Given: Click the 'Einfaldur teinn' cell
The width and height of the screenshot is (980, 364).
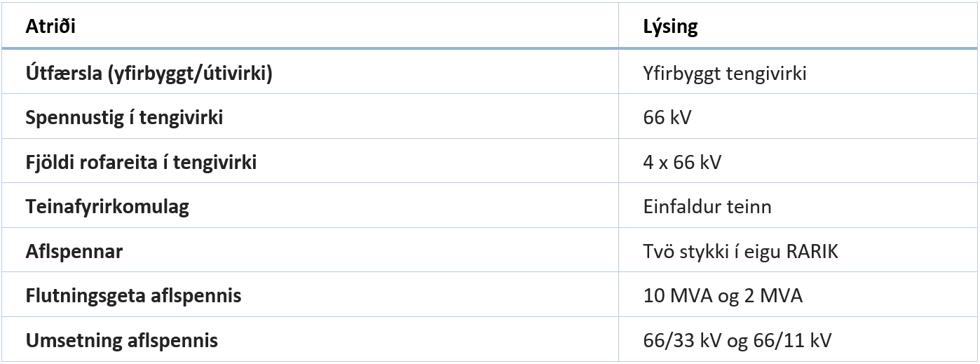Looking at the screenshot, I should 707,207.
